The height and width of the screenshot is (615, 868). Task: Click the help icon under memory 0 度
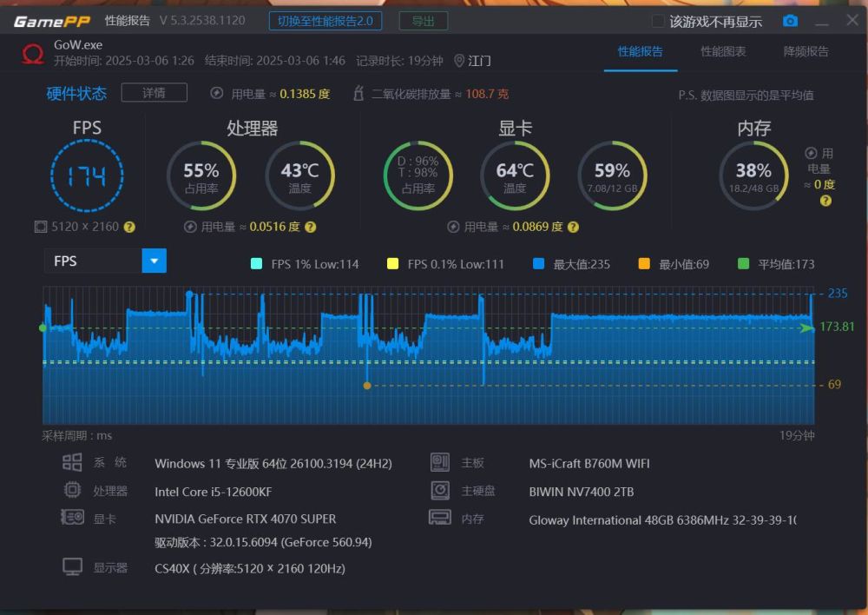[x=825, y=202]
